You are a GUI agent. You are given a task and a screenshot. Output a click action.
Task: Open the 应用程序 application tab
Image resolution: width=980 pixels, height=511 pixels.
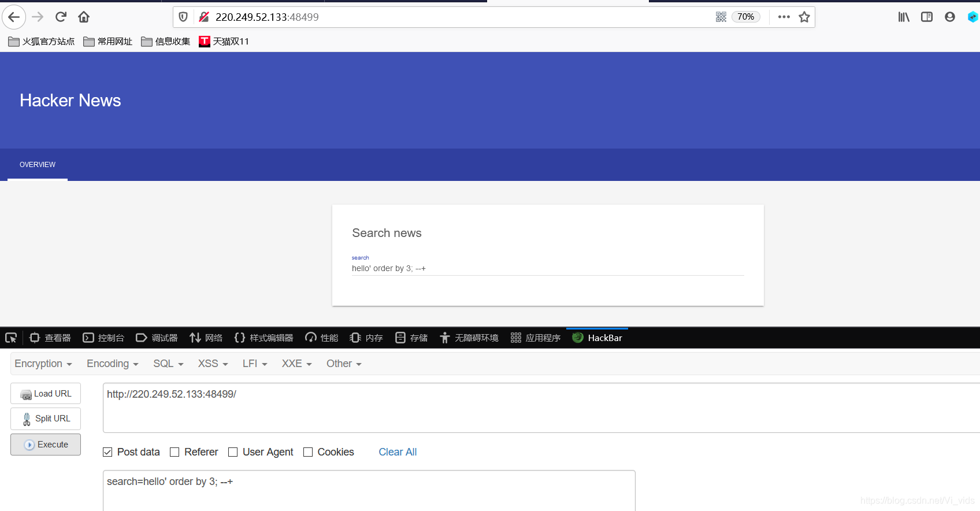pyautogui.click(x=536, y=338)
